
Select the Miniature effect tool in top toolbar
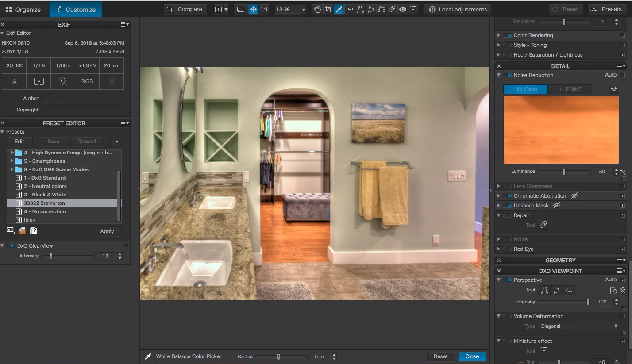click(x=413, y=9)
